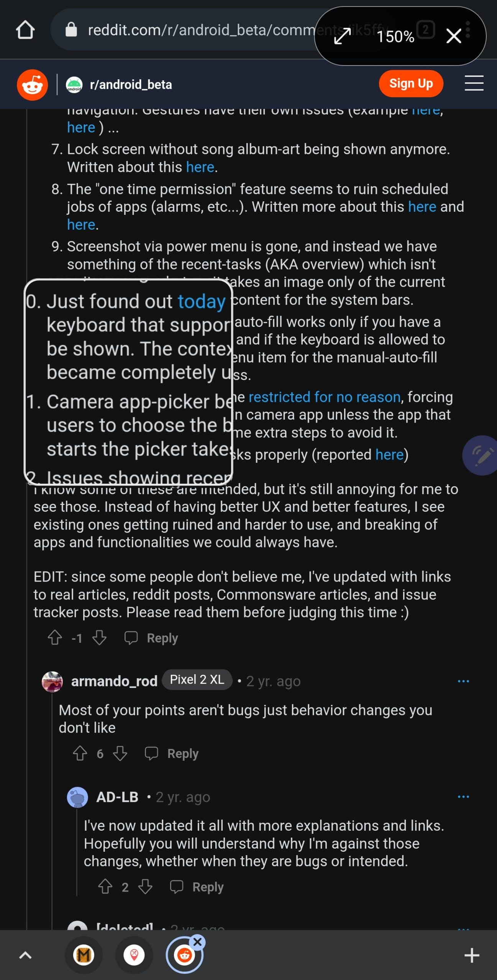
Task: Expand the bottom app bar chevron
Action: coord(25,955)
